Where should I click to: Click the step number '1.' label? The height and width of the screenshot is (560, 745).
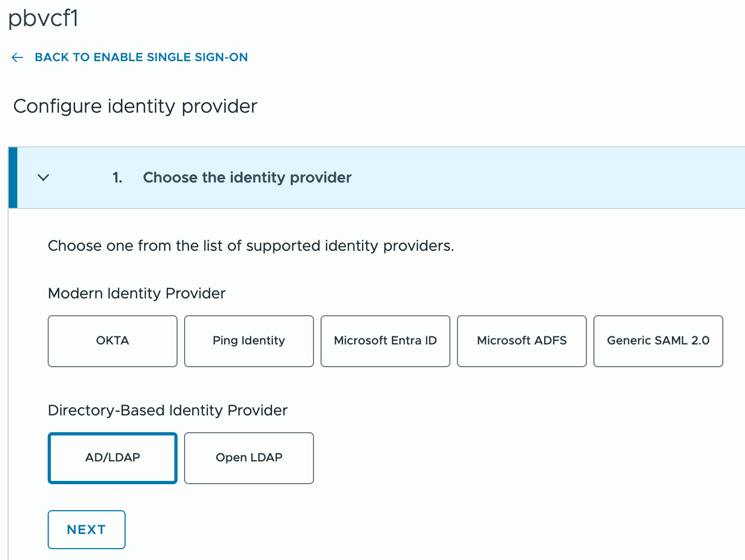(x=117, y=178)
